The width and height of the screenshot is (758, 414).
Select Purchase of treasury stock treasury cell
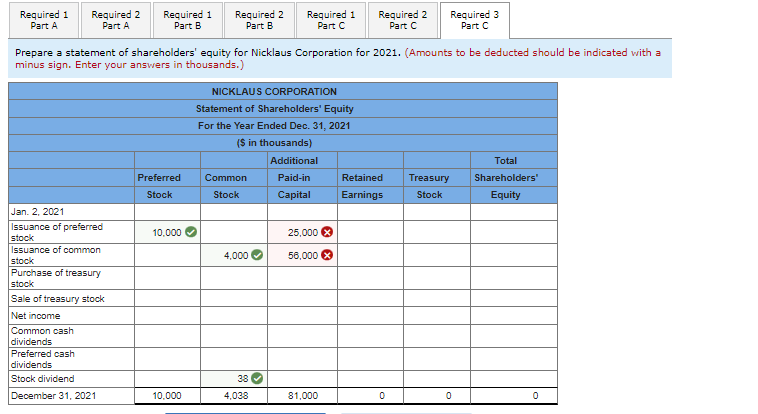point(437,278)
